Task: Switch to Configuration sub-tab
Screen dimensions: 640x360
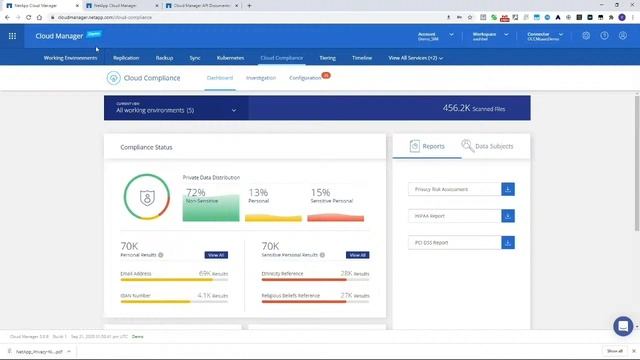Action: pyautogui.click(x=305, y=78)
